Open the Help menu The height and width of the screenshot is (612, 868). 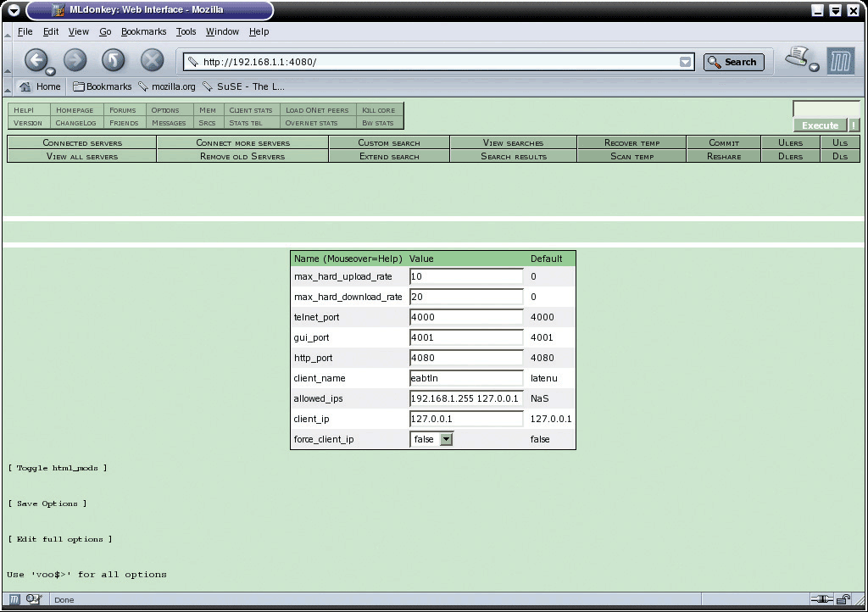259,31
